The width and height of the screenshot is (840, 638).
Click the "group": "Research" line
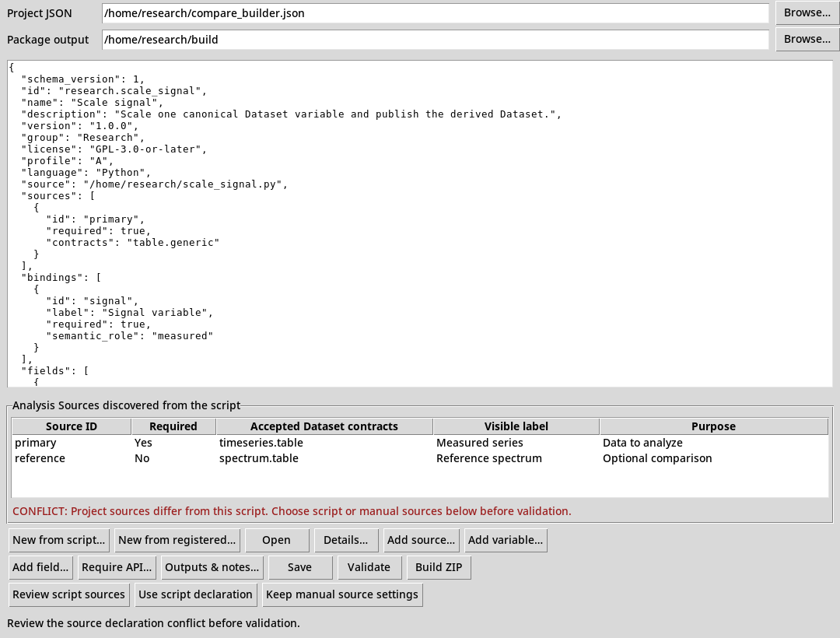pyautogui.click(x=82, y=138)
